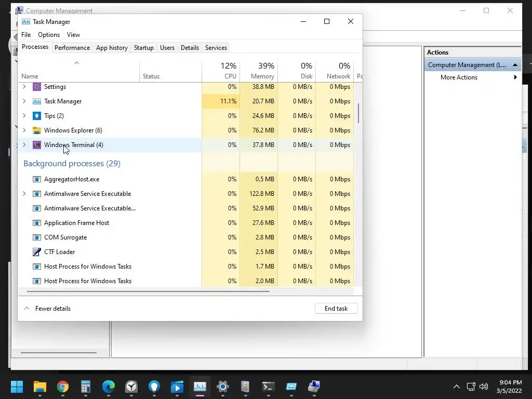Click Task Manager title bar icon
Image resolution: width=532 pixels, height=399 pixels.
26,22
